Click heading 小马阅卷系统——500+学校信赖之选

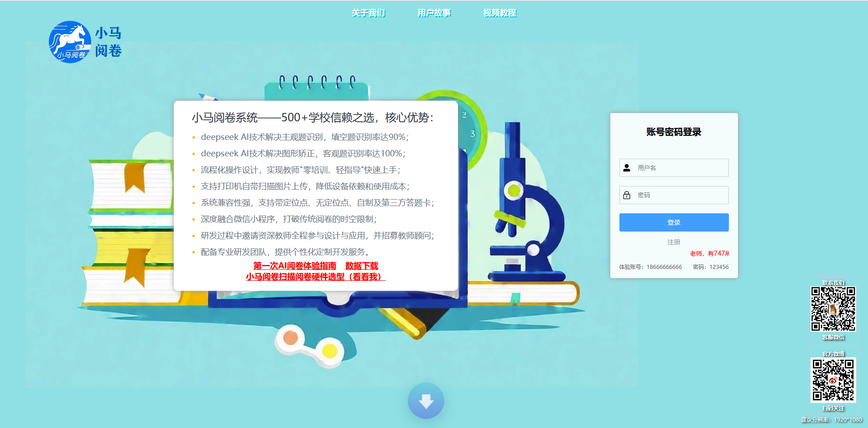(312, 118)
